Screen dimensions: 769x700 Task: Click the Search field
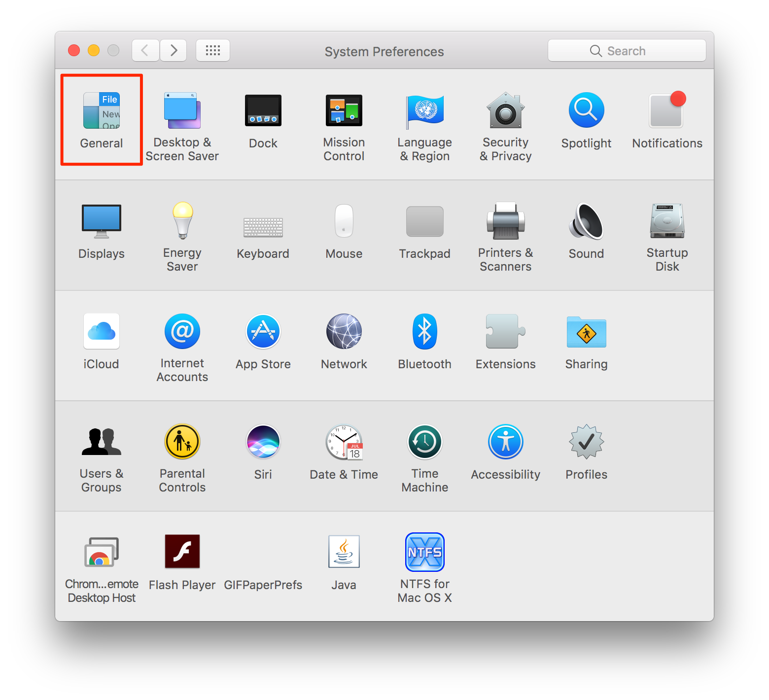627,50
